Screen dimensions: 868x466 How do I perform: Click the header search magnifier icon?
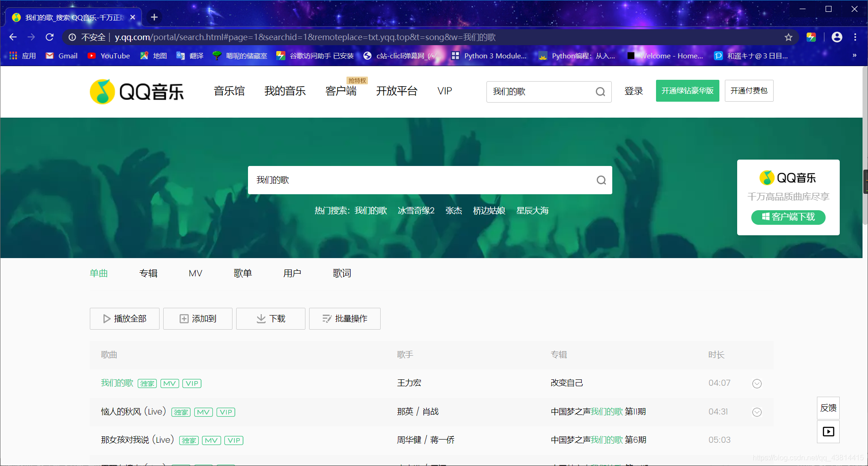coord(600,92)
